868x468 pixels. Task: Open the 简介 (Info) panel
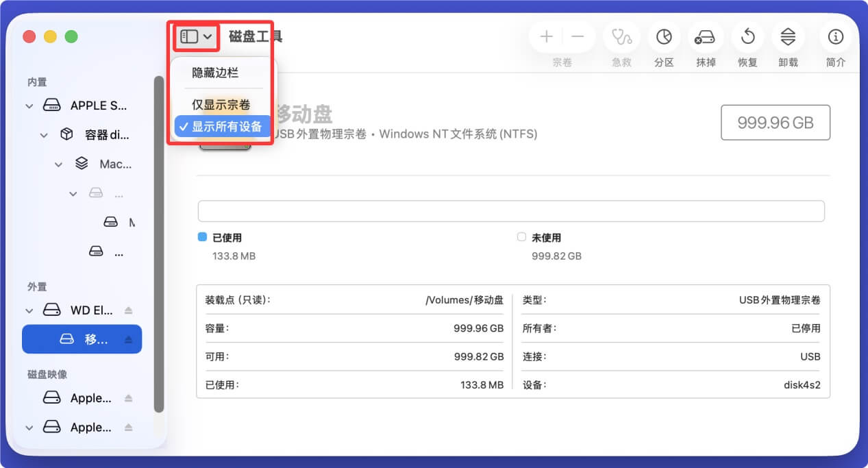[x=835, y=37]
